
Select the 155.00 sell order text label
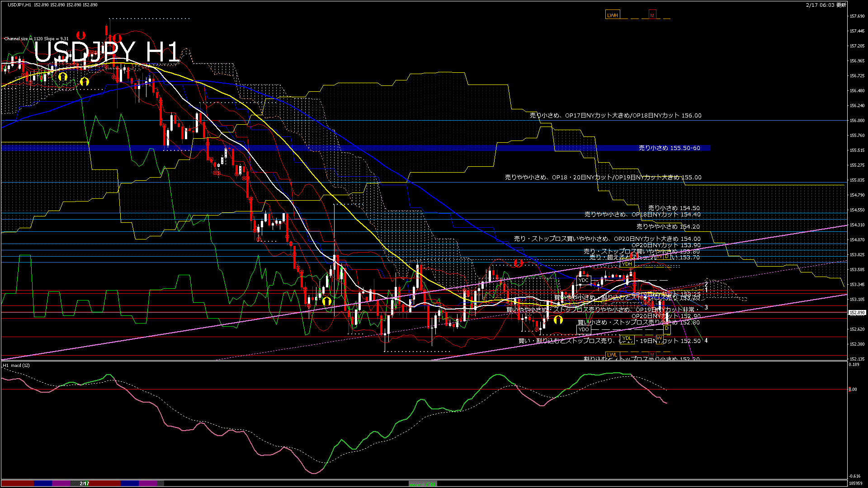point(603,178)
